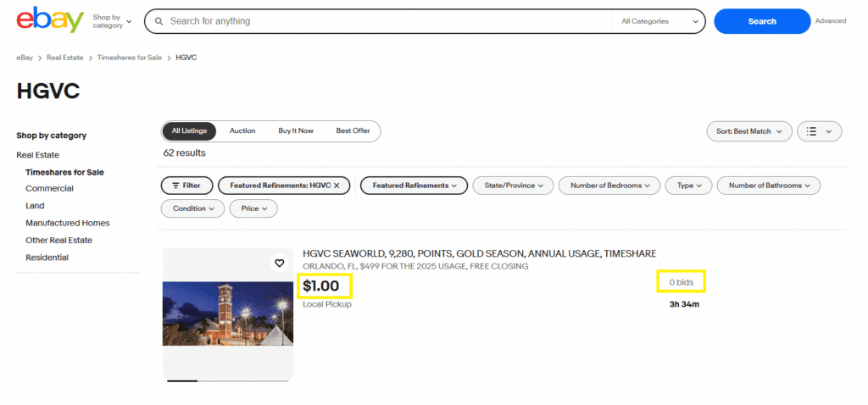Click the 3h 34m time remaining
Image resolution: width=868 pixels, height=405 pixels.
684,304
